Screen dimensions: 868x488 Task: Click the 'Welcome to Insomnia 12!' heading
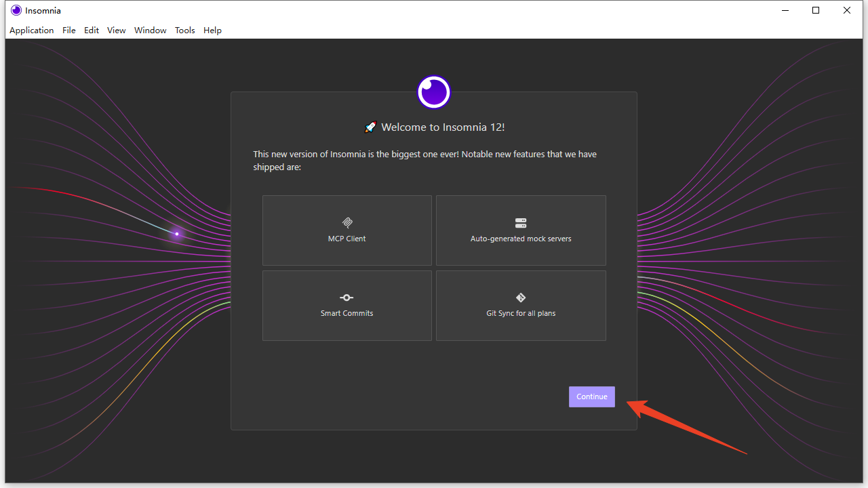[443, 127]
